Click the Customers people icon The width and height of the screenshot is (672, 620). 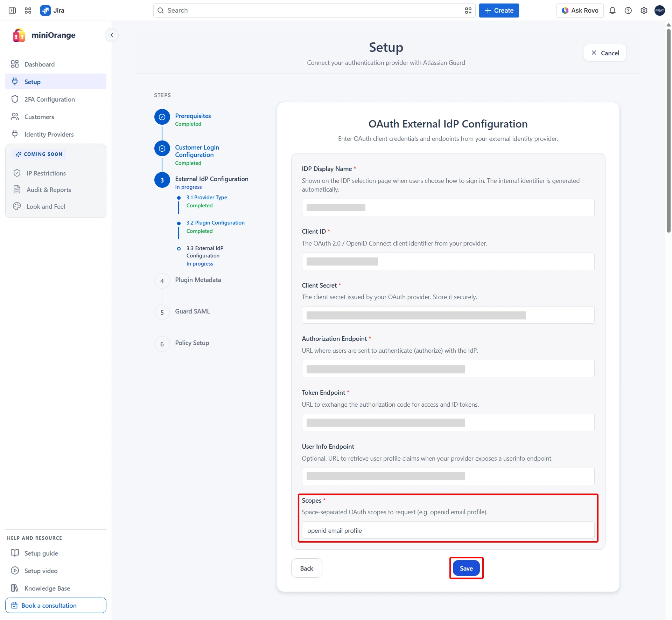coord(15,117)
